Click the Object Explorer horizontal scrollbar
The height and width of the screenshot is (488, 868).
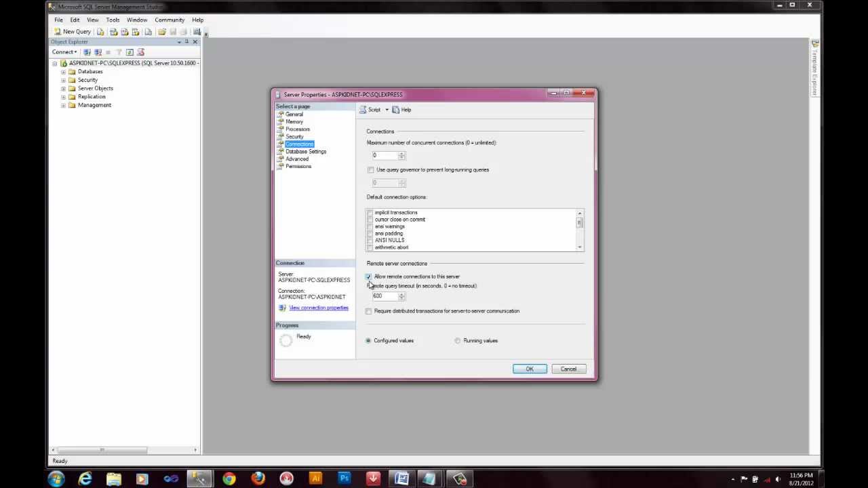[124, 450]
